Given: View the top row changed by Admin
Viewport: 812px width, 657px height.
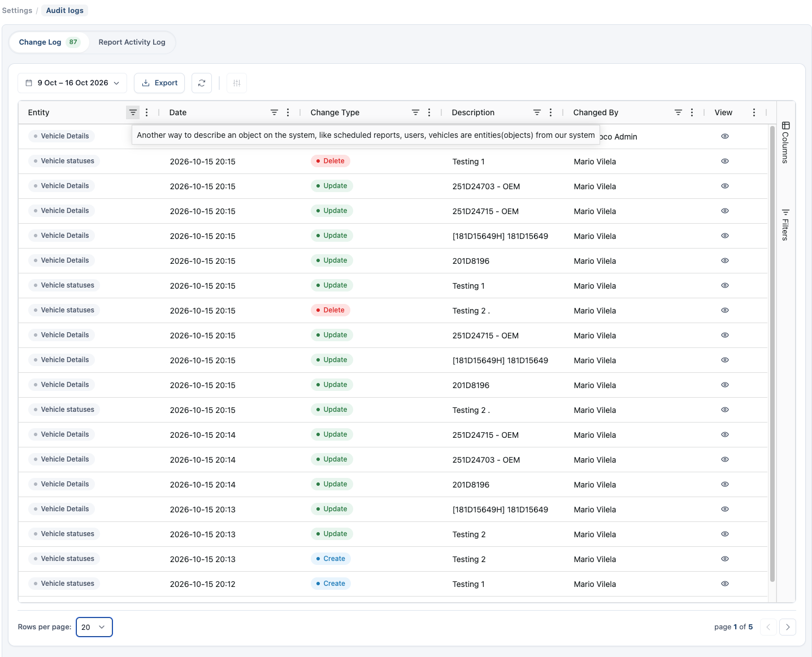Looking at the screenshot, I should 725,136.
